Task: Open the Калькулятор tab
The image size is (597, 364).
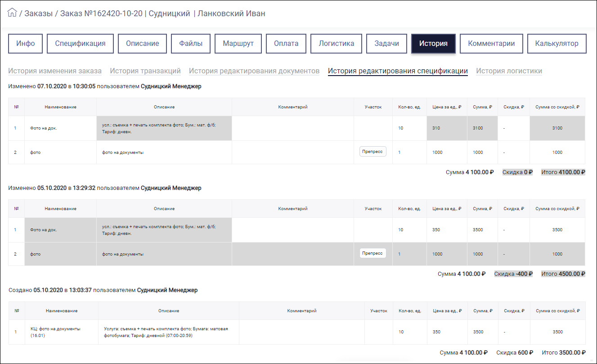Action: pyautogui.click(x=557, y=44)
